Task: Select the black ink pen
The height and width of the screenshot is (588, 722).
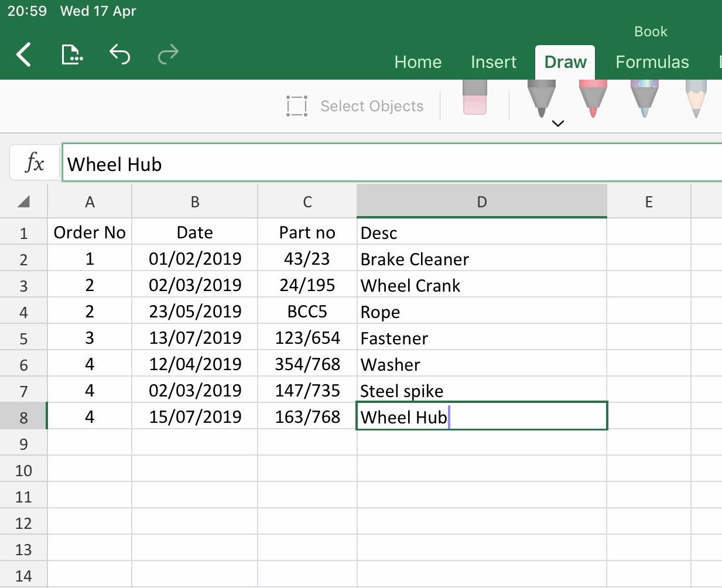Action: point(540,100)
